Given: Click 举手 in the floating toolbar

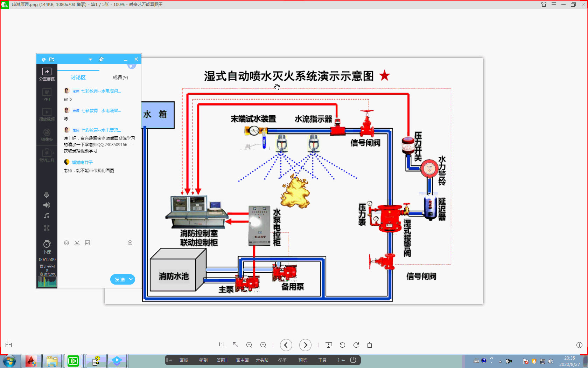Looking at the screenshot, I should (282, 360).
